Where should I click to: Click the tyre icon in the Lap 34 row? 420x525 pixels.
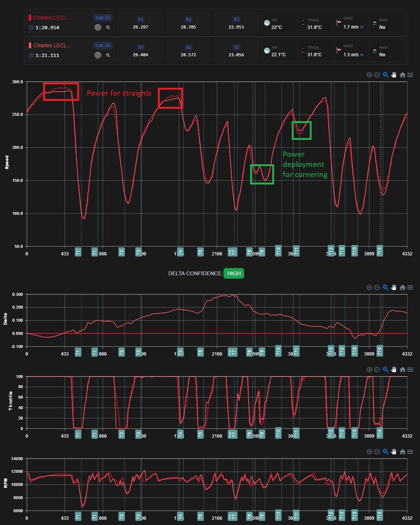[x=98, y=55]
